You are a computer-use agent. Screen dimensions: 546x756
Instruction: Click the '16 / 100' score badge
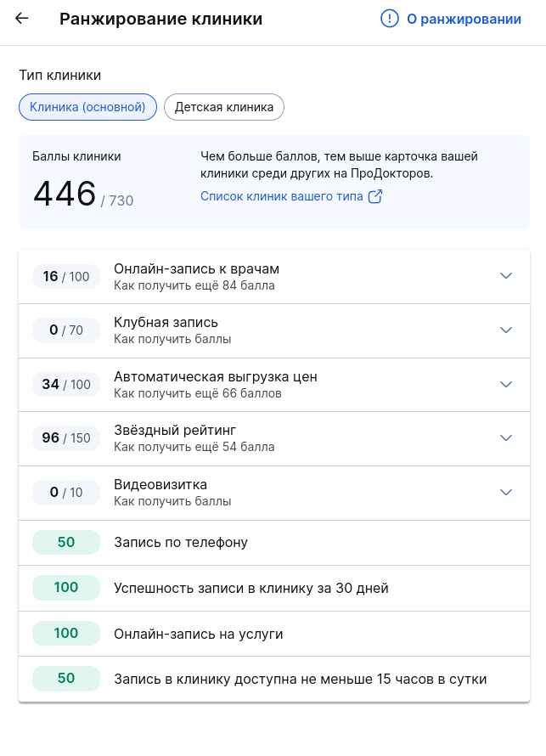pos(65,276)
